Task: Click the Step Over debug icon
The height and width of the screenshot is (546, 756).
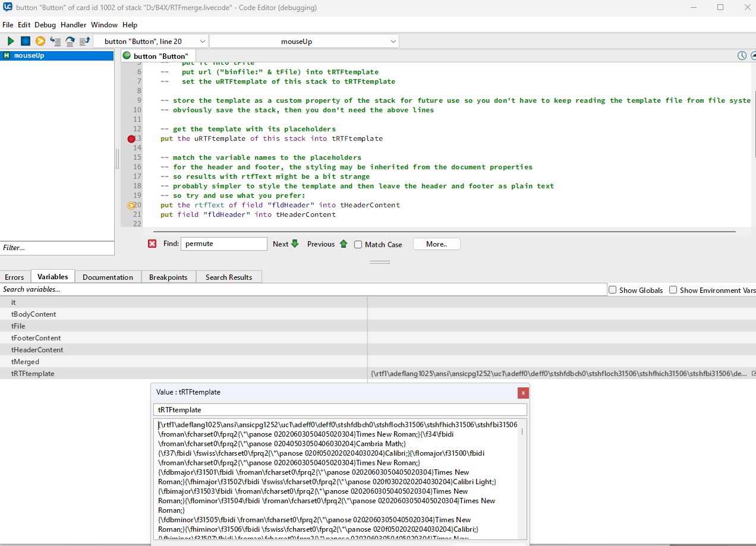Action: (70, 41)
